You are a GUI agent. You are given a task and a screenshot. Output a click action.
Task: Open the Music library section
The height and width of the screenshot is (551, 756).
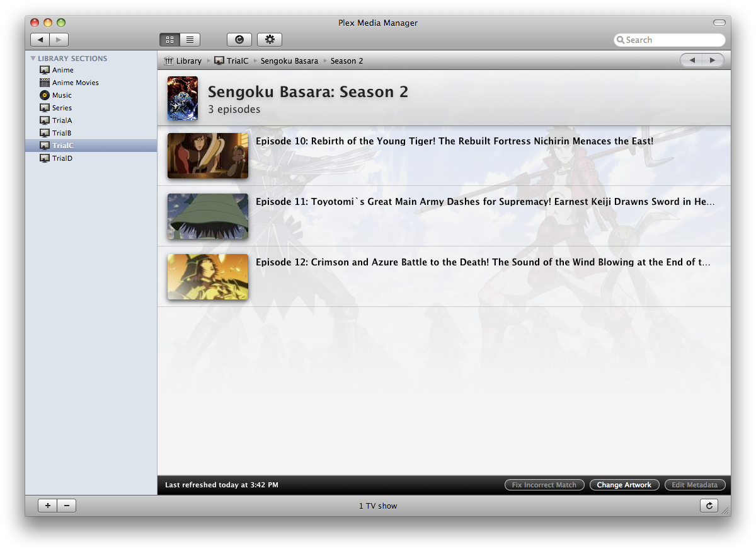(x=91, y=95)
